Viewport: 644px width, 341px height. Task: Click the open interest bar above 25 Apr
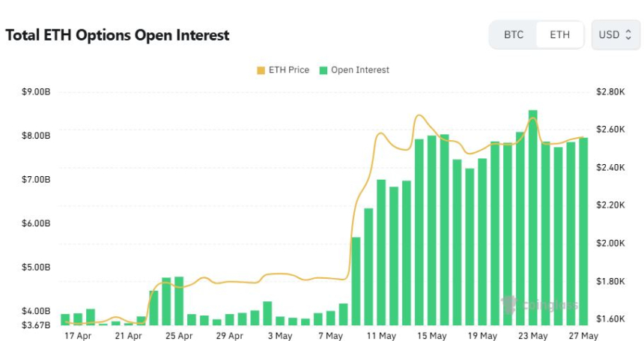(179, 301)
